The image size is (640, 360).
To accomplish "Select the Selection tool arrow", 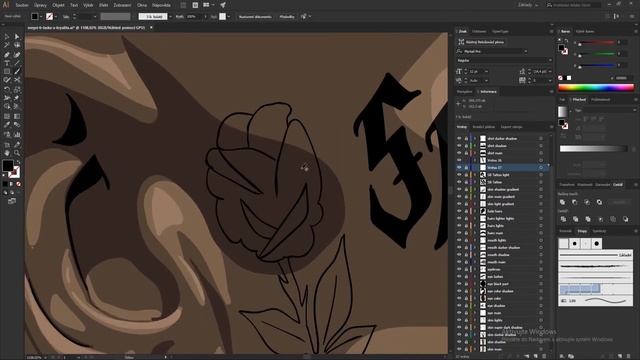I will [7, 37].
